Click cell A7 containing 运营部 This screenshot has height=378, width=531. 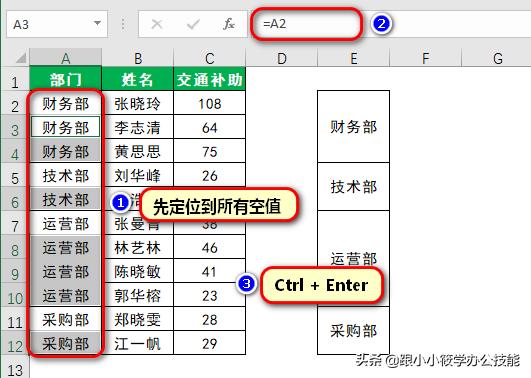(66, 223)
